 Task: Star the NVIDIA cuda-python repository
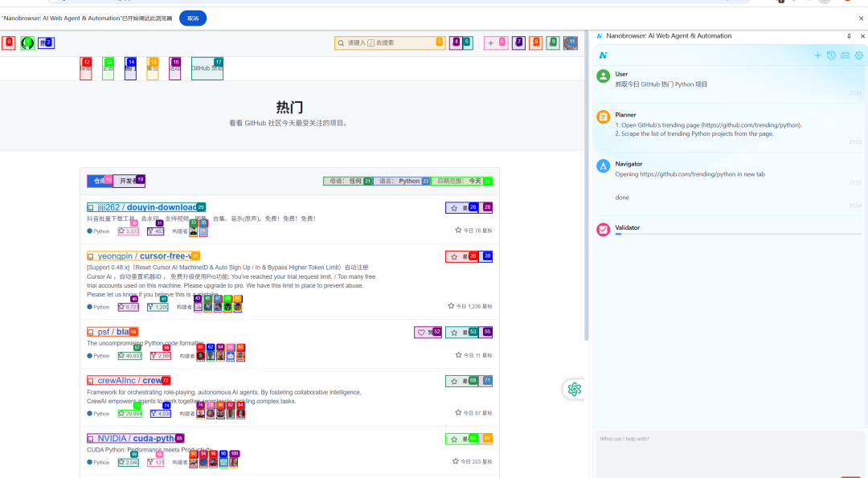[x=462, y=439]
